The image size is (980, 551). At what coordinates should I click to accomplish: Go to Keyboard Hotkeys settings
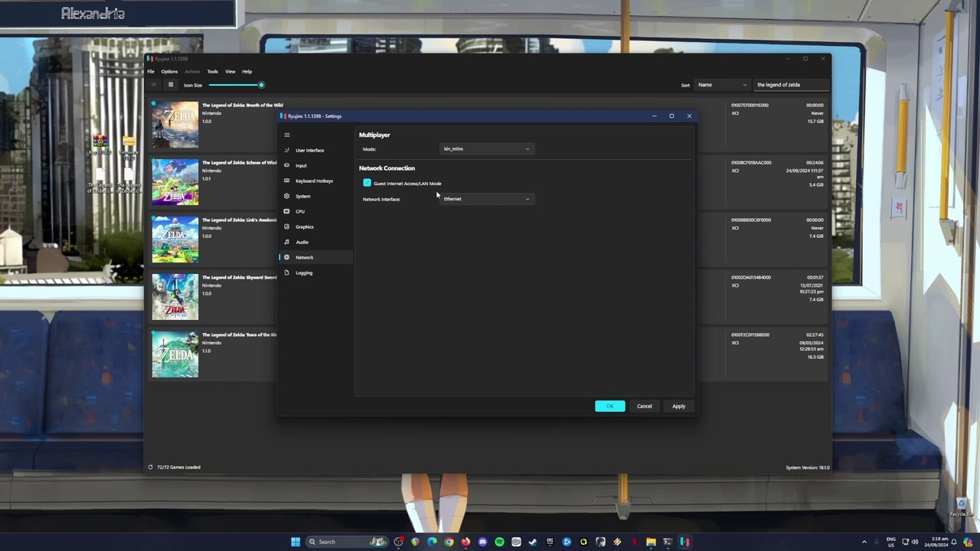pos(315,181)
